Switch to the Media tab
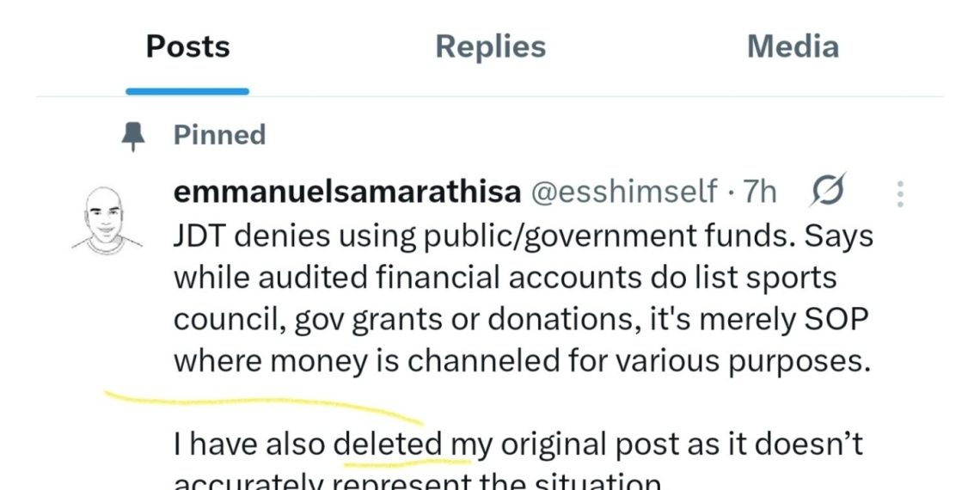The image size is (980, 490). click(x=793, y=46)
